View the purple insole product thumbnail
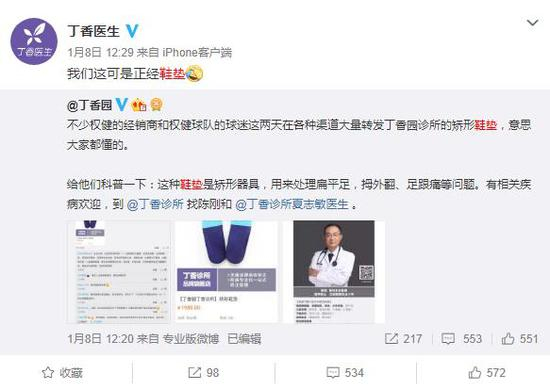 [x=226, y=271]
